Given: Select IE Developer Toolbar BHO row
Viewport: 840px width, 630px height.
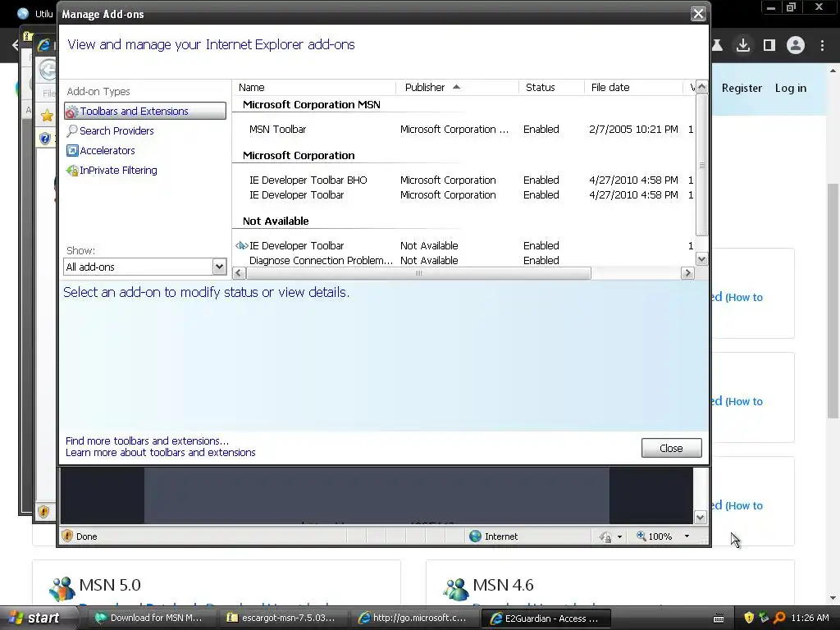Looking at the screenshot, I should pos(464,180).
